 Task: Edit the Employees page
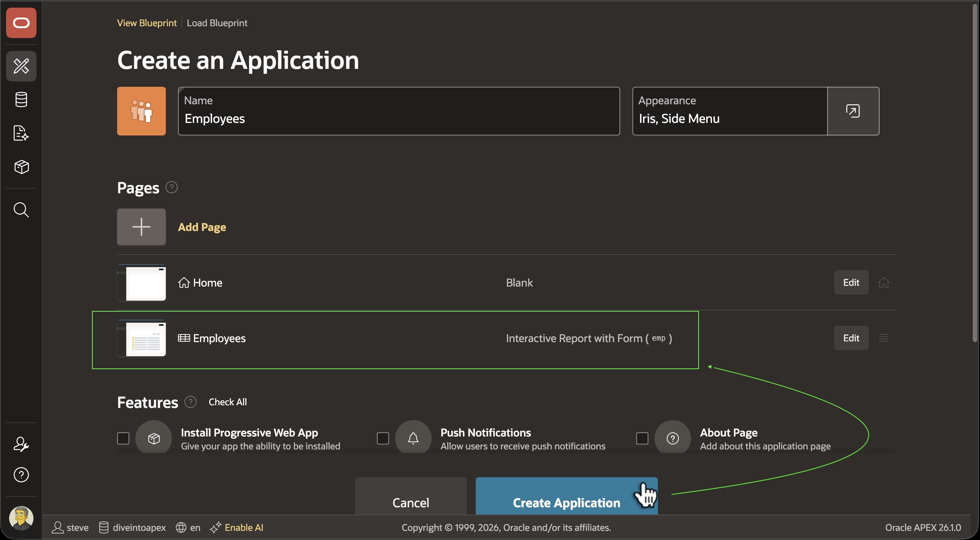[x=851, y=338]
